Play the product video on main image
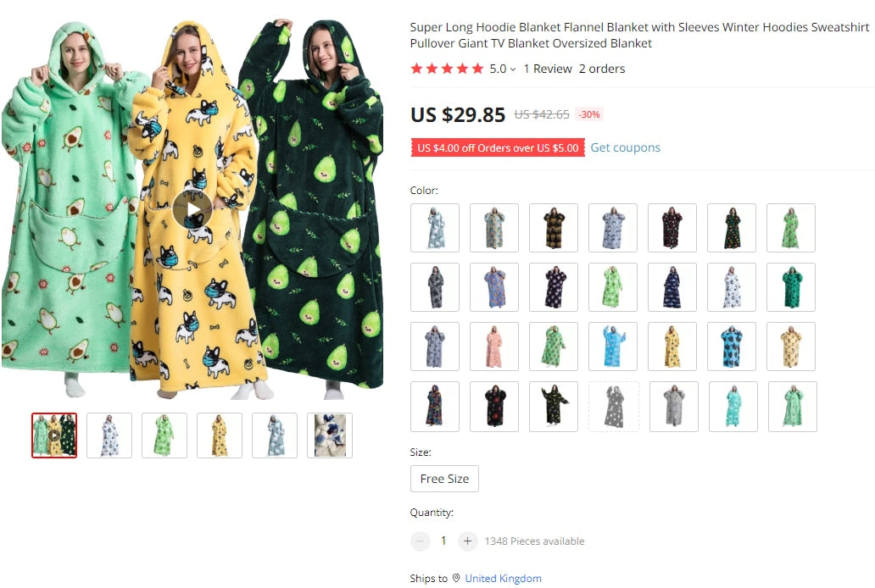Viewport: 875px width, 588px height. 192,209
